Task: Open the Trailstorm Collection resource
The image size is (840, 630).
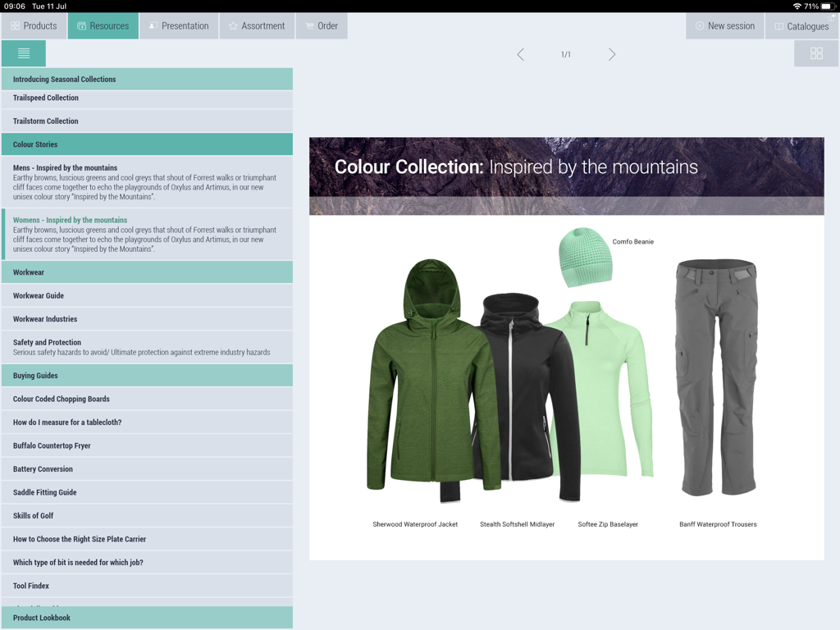Action: (147, 121)
